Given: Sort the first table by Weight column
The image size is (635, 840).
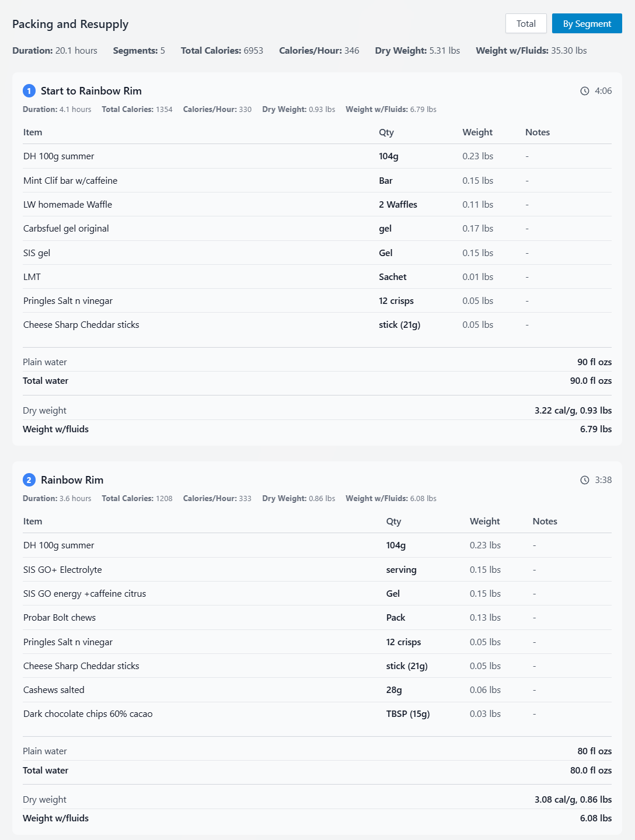Looking at the screenshot, I should (477, 132).
